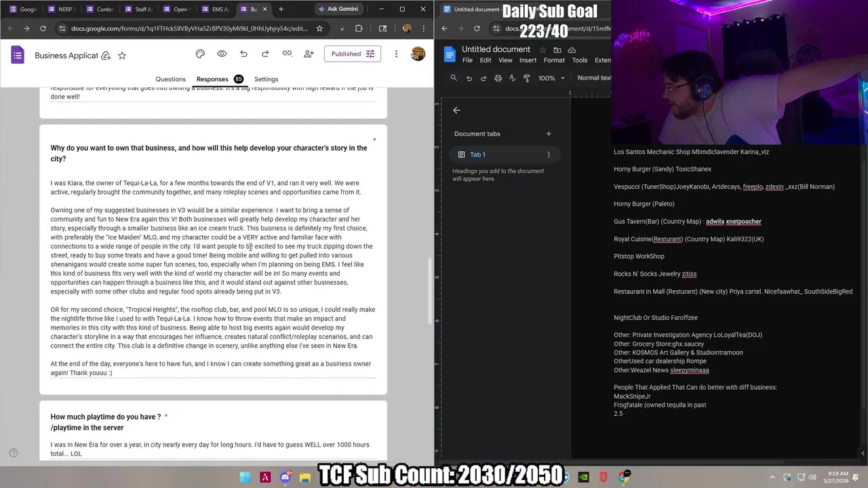The height and width of the screenshot is (488, 868).
Task: Open Discord from the taskbar
Action: pos(285,477)
